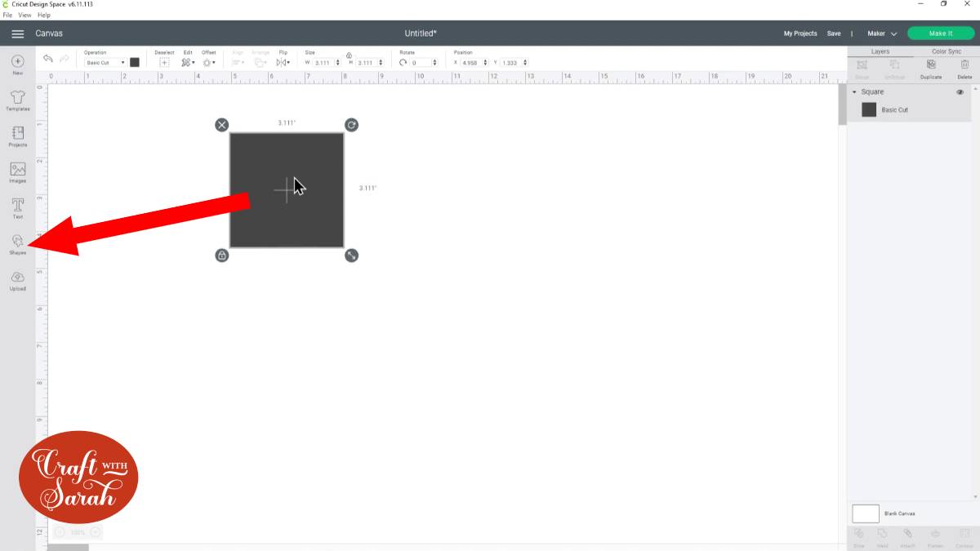Image resolution: width=980 pixels, height=551 pixels.
Task: Click Delete in the Layers panel
Action: [x=964, y=69]
